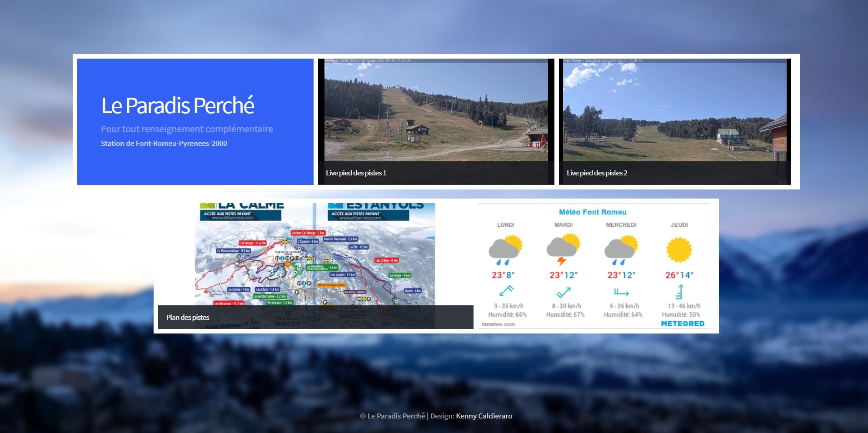The image size is (868, 433).
Task: Click the MARDI wind direction arrow
Action: click(x=564, y=292)
